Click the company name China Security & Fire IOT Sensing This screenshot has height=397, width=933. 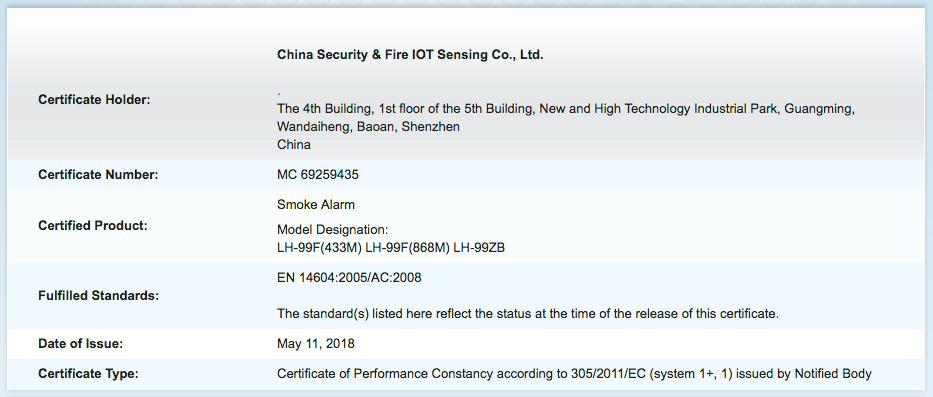click(x=410, y=55)
